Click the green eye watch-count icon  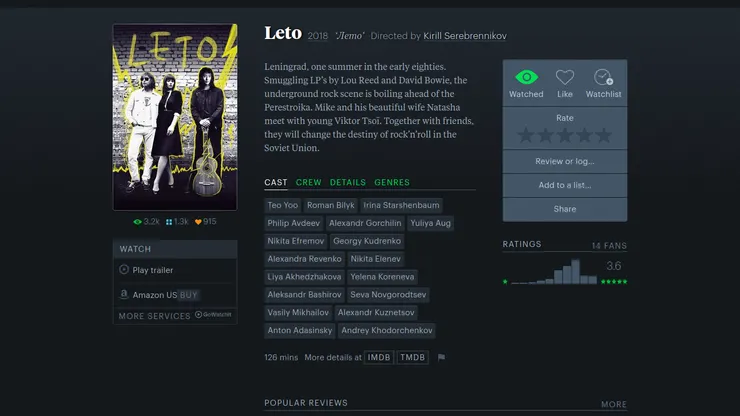point(138,221)
